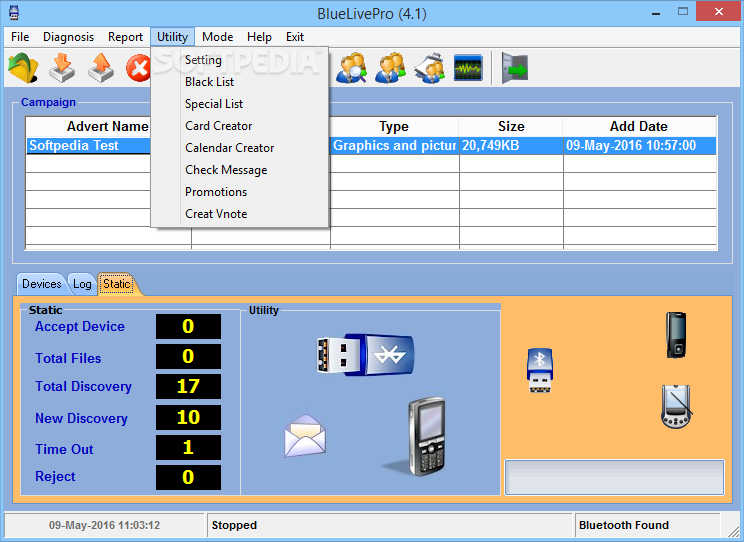Maximize the BlueLivePro window

[683, 12]
